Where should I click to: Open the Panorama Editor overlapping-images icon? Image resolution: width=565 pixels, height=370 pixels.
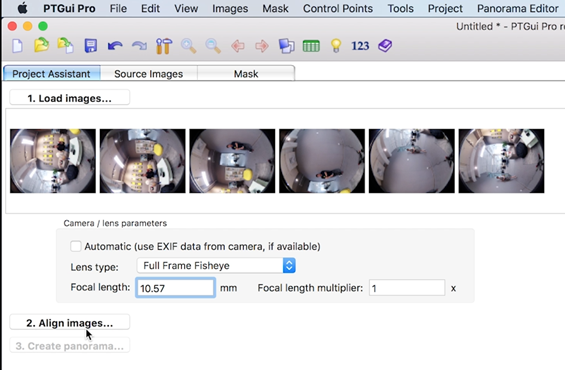(286, 46)
